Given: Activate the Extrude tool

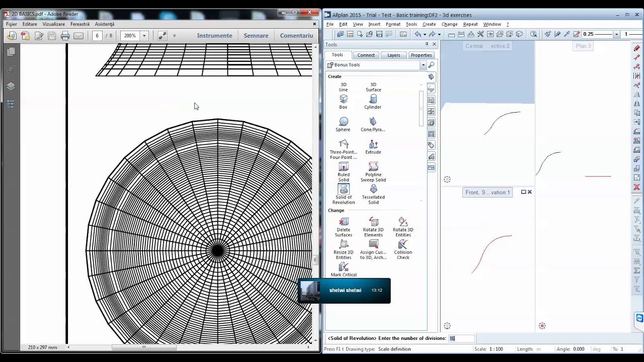Looking at the screenshot, I should coord(373,147).
